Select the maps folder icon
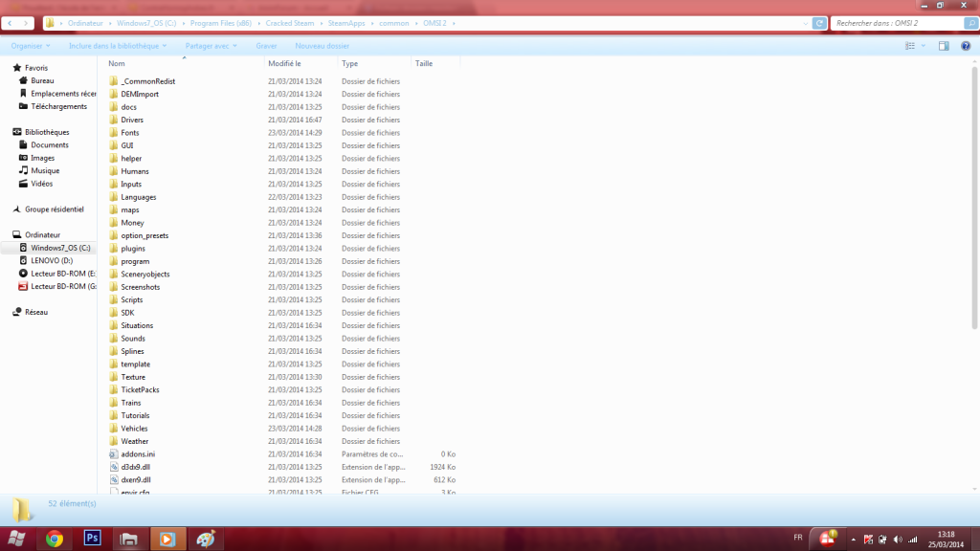980x551 pixels. (x=113, y=209)
